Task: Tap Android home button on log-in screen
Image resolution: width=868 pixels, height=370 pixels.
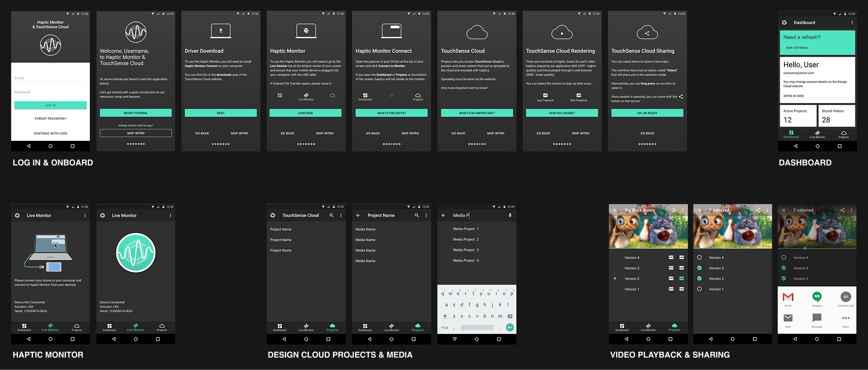Action: point(51,146)
